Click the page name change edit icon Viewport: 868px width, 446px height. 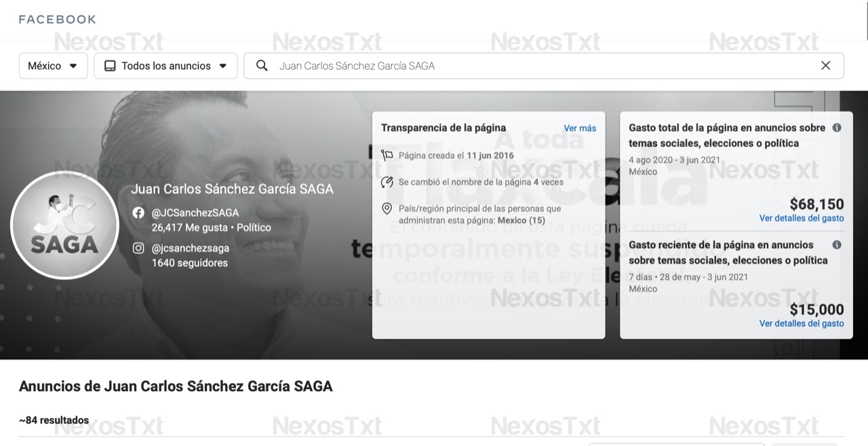coord(387,182)
